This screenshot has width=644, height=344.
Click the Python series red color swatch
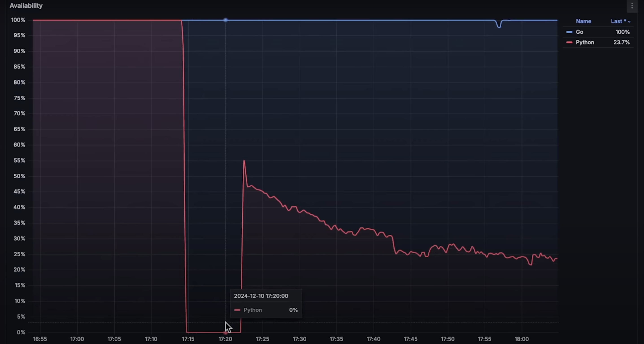click(x=569, y=42)
